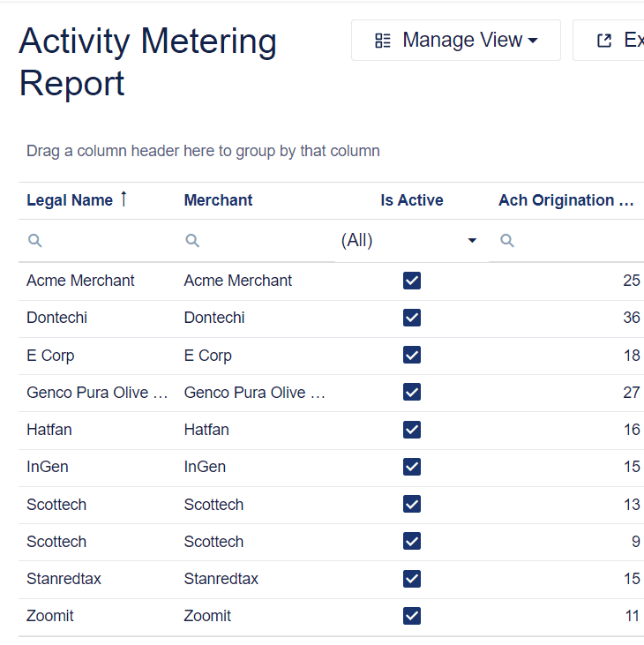Toggle Is Active checkbox for Stanredtax
This screenshot has height=645, width=644.
coord(412,579)
